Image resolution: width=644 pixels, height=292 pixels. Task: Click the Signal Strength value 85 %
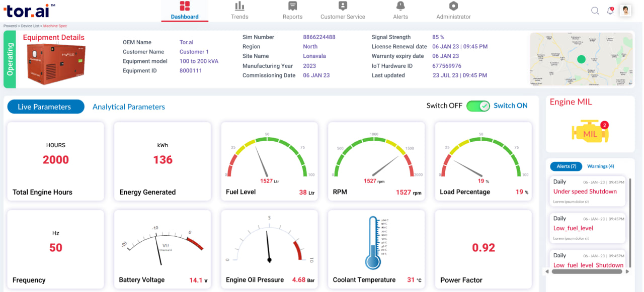tap(438, 37)
